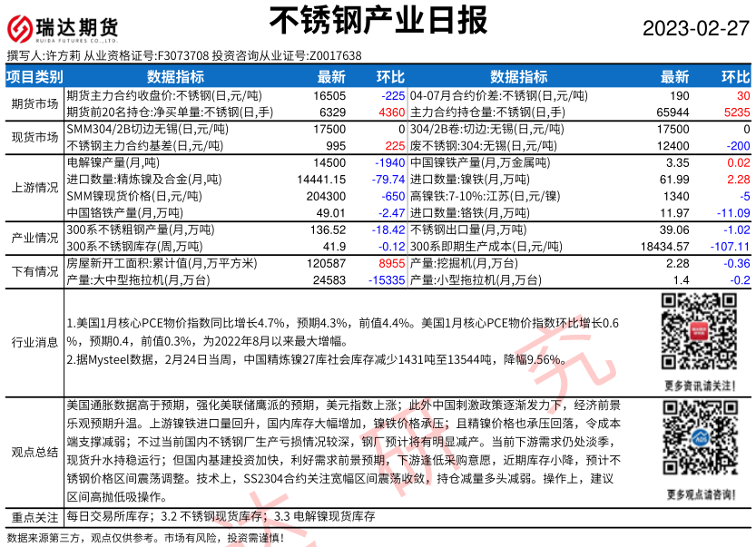Click the 不锈钢产业日报 report title

click(378, 20)
